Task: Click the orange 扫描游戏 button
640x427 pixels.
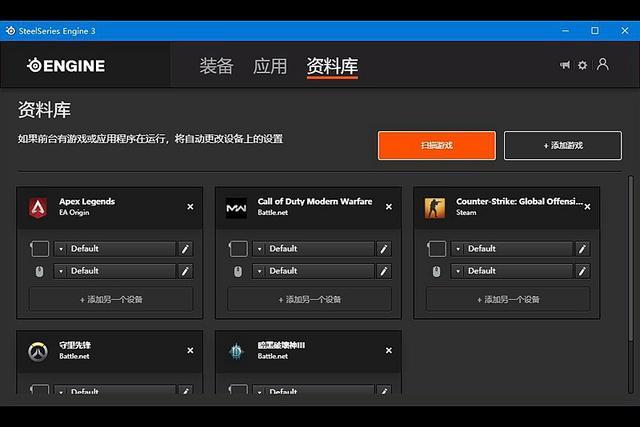Action: tap(437, 145)
